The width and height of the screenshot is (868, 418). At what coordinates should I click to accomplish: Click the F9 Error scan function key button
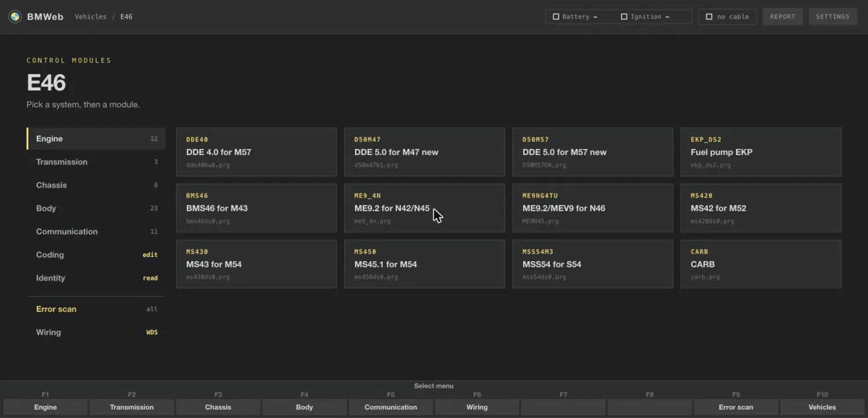tap(736, 407)
